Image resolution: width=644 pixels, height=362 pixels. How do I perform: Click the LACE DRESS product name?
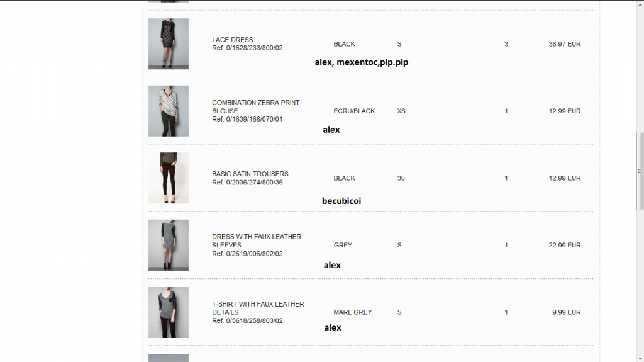[x=233, y=40]
